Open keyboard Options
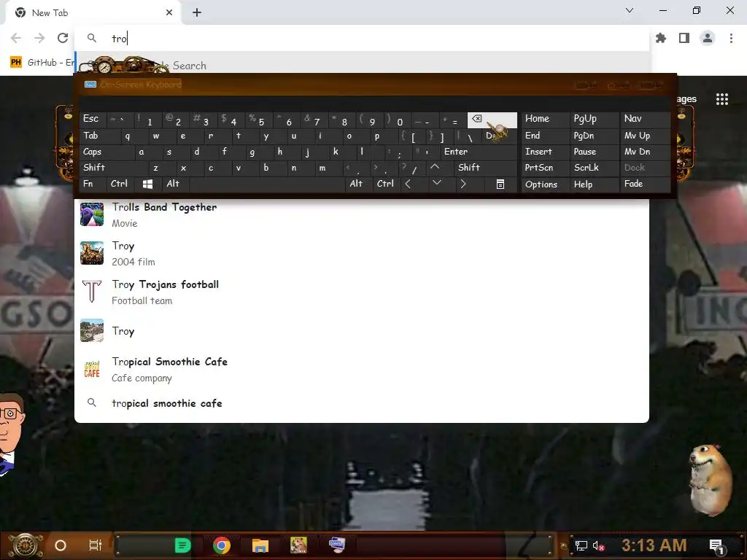The height and width of the screenshot is (560, 747). pyautogui.click(x=545, y=184)
